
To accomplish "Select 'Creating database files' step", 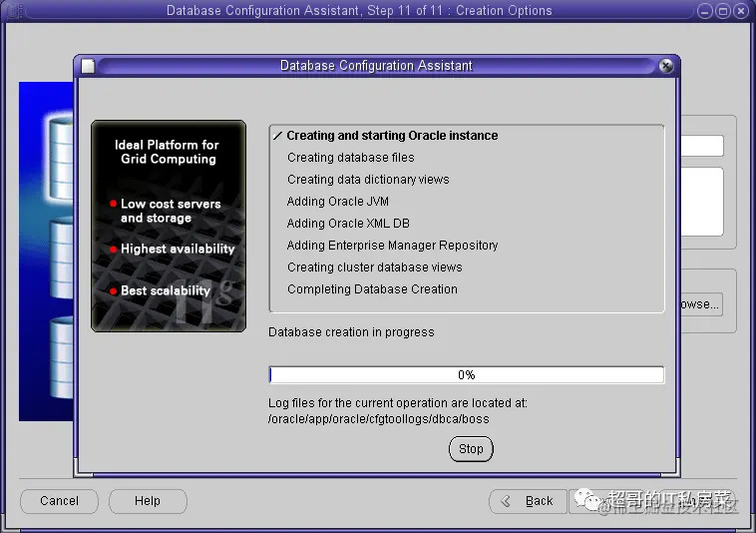I will (350, 158).
